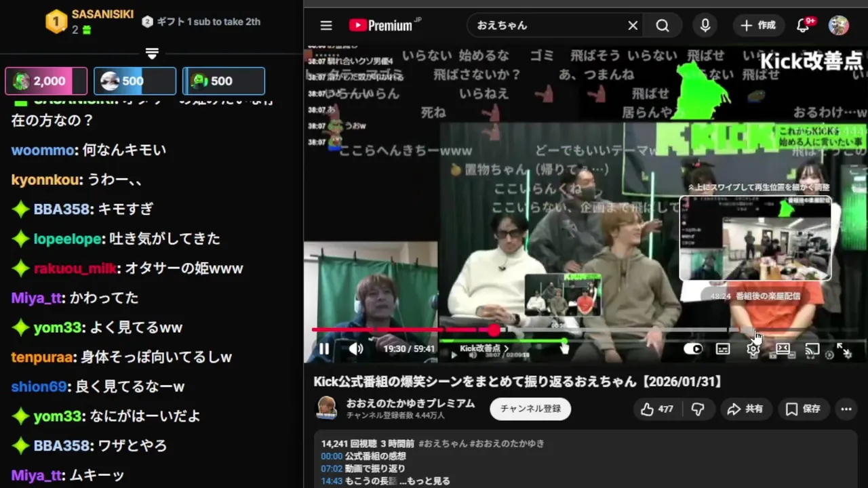Cast video with Play on TV icon
The height and width of the screenshot is (488, 868).
[x=812, y=349]
